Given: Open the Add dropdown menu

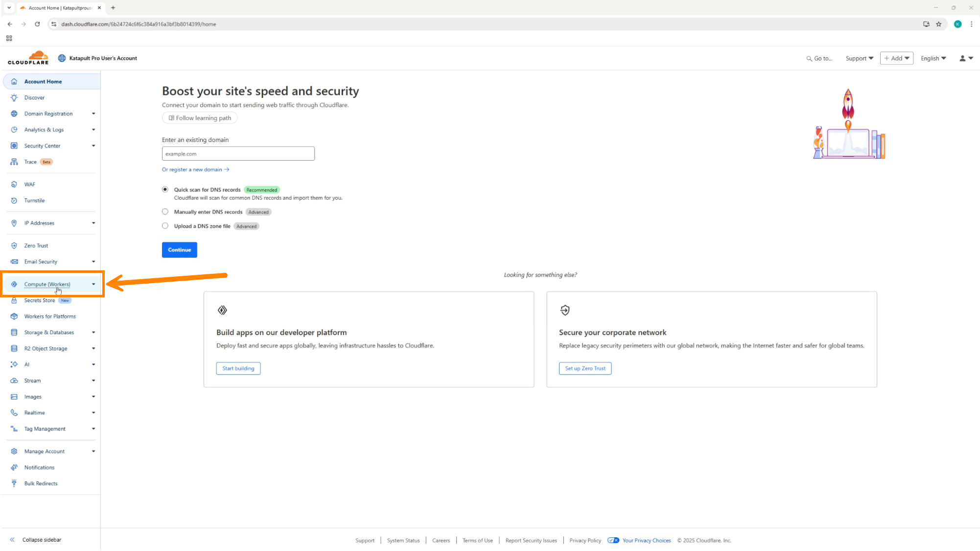Looking at the screenshot, I should tap(896, 58).
